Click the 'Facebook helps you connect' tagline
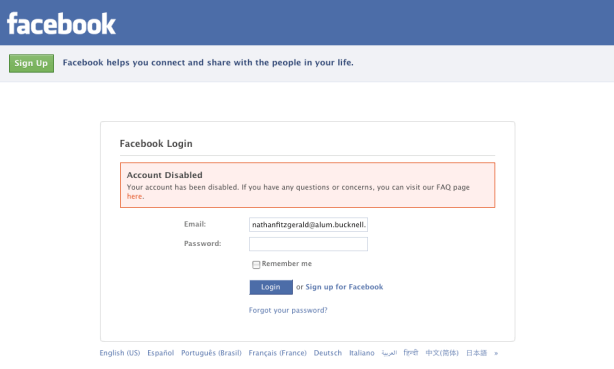614x369 pixels. click(x=208, y=63)
